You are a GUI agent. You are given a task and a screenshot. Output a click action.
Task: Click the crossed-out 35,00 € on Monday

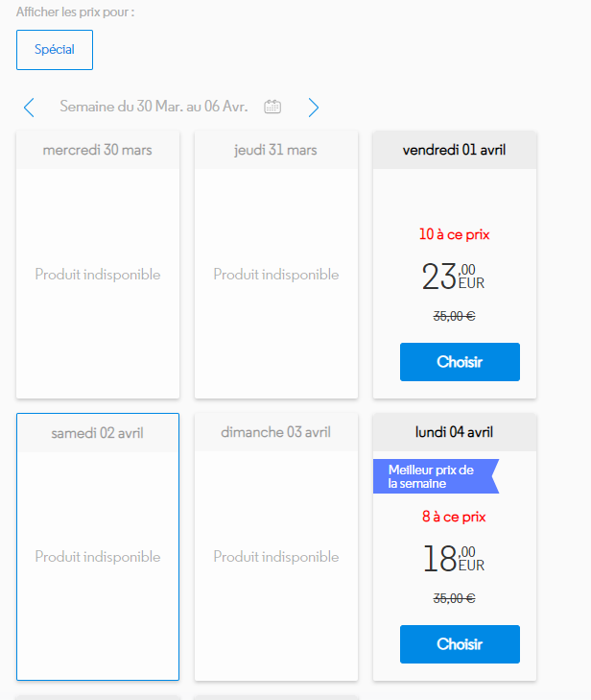pyautogui.click(x=455, y=598)
